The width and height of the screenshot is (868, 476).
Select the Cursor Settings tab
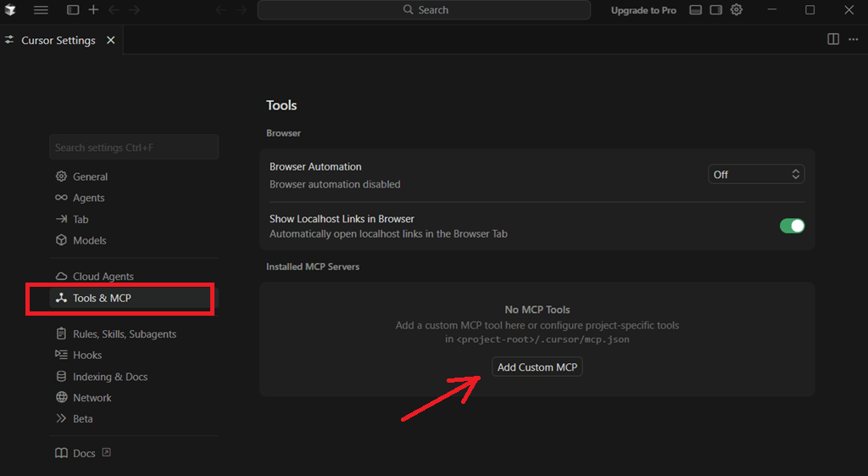tap(58, 40)
